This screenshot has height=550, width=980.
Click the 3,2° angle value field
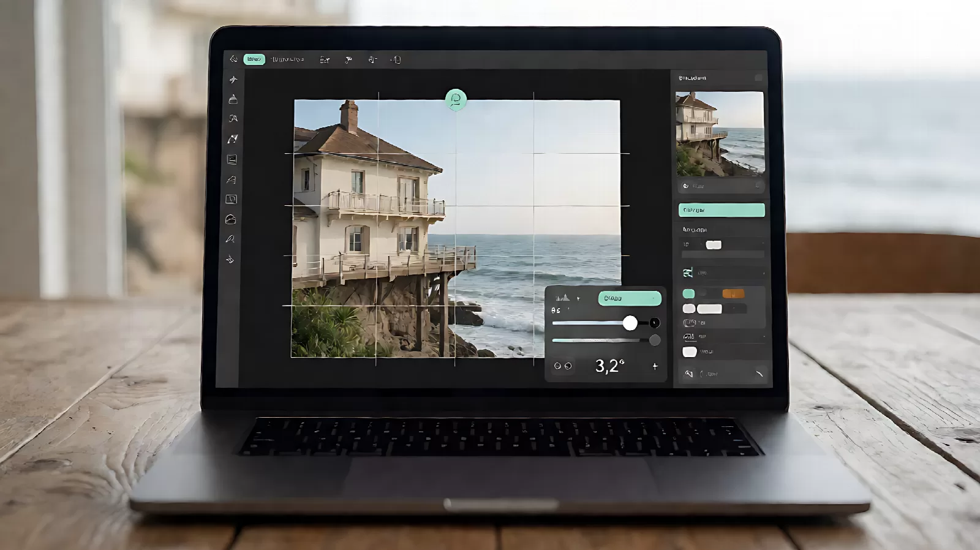(x=610, y=366)
